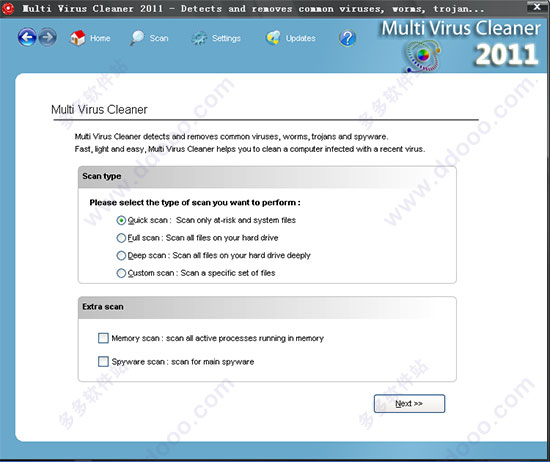Open the Home menu label
Image resolution: width=550 pixels, height=462 pixels.
(100, 38)
